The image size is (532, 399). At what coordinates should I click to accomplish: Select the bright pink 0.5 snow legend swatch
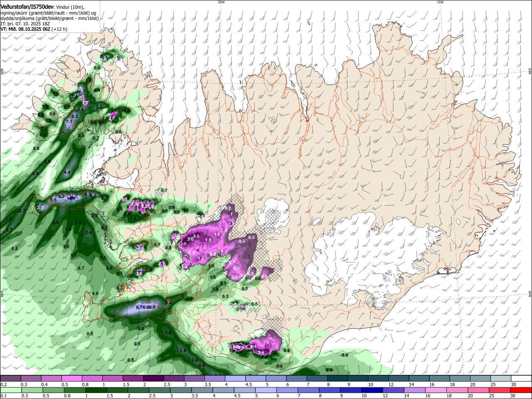click(x=71, y=379)
